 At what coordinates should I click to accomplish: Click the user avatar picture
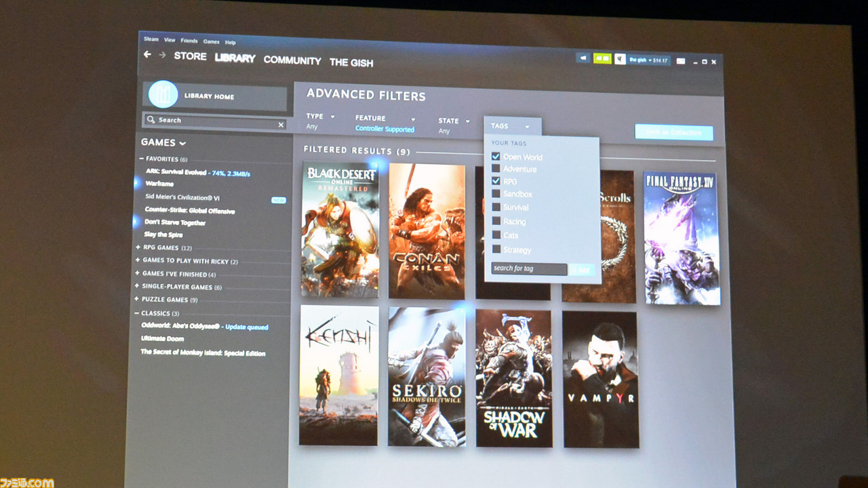(620, 60)
